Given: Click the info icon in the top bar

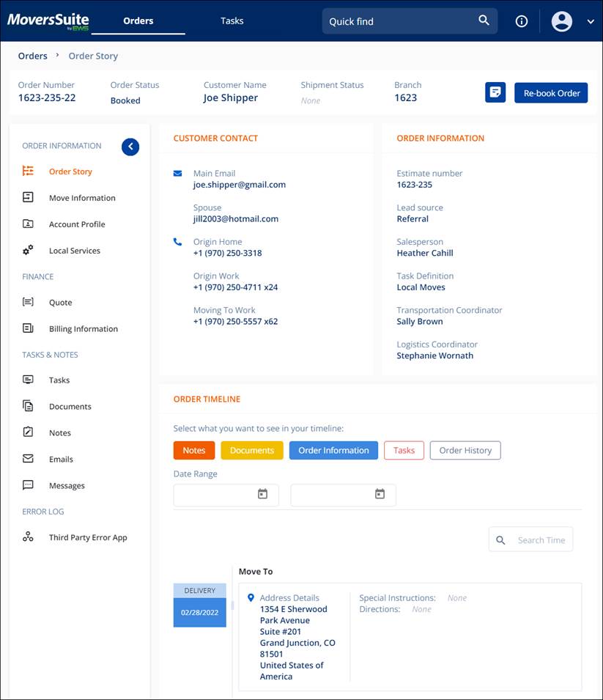Looking at the screenshot, I should [521, 21].
